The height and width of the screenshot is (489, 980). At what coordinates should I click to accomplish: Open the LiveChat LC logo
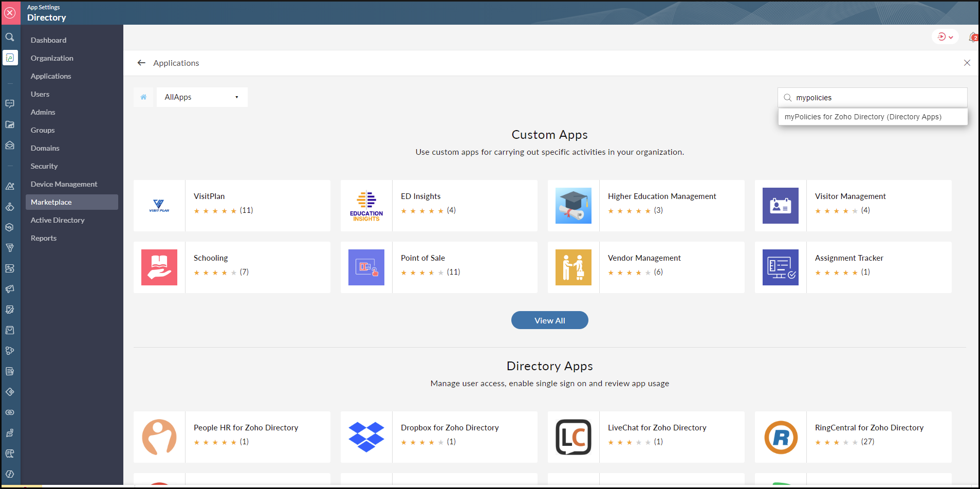574,437
